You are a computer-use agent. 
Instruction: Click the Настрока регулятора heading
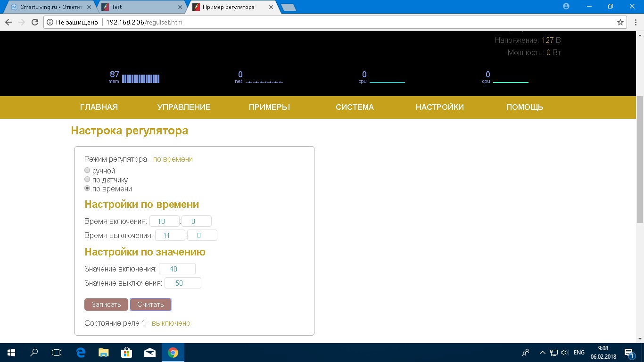coord(130,131)
